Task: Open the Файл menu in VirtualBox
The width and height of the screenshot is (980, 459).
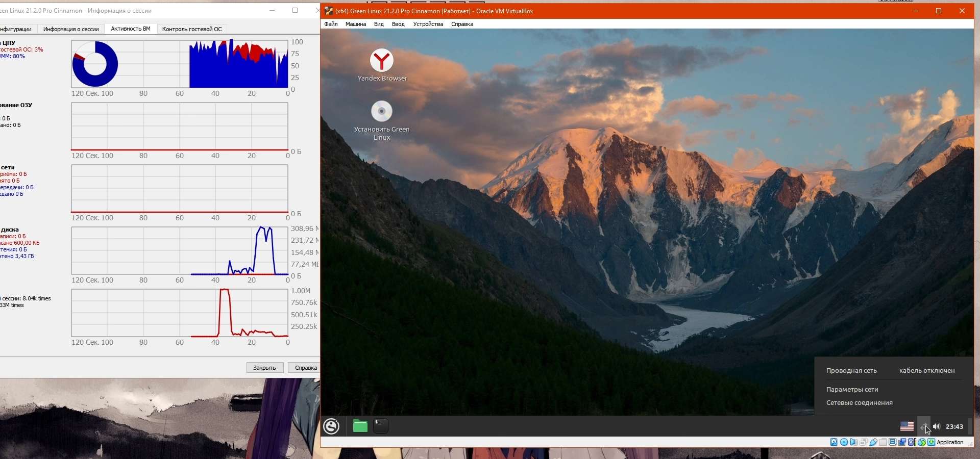Action: pos(331,24)
